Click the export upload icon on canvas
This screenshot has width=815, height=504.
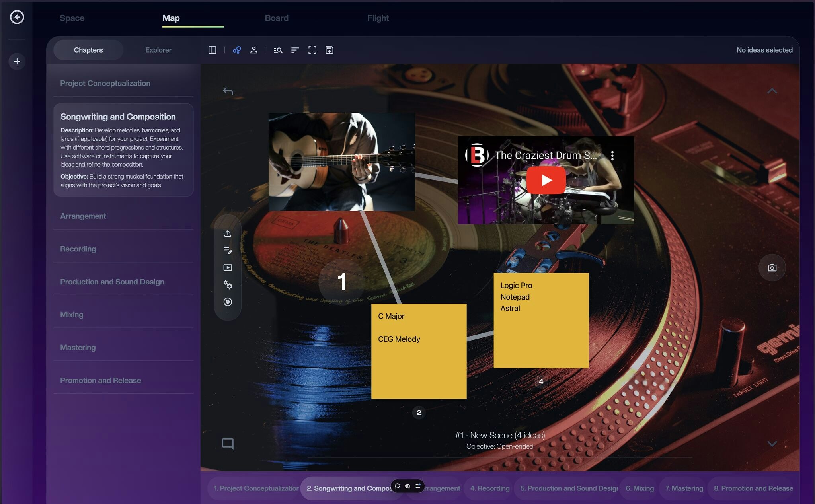point(228,234)
